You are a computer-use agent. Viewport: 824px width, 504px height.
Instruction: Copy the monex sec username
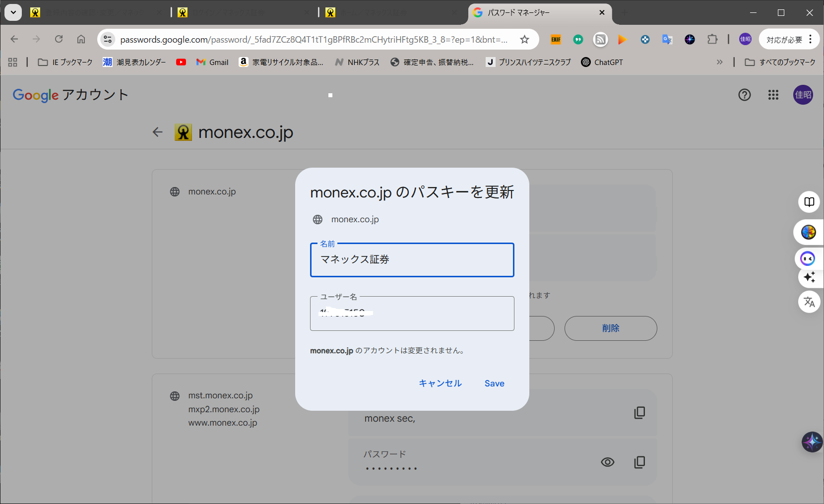click(639, 413)
